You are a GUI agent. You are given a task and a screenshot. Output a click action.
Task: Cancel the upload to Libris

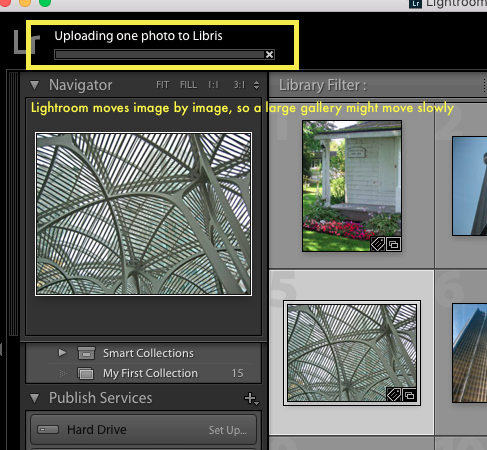[x=269, y=54]
